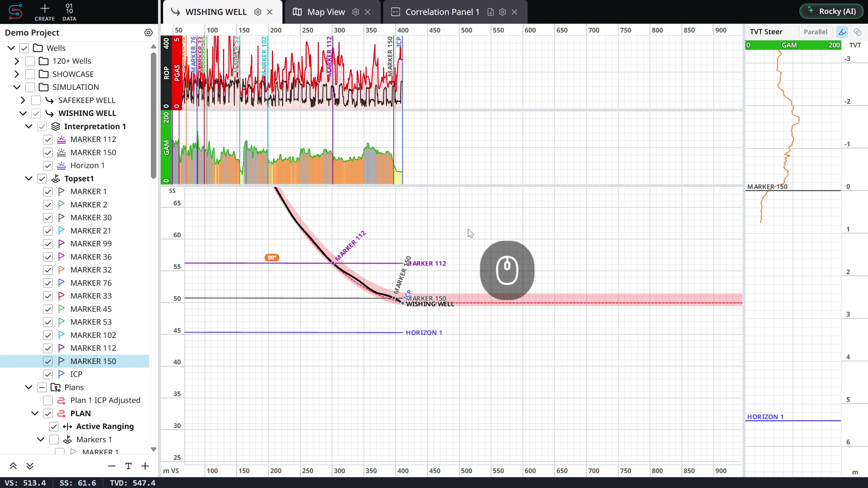This screenshot has height=488, width=868.
Task: Click the 90° angle badge
Action: (x=272, y=258)
